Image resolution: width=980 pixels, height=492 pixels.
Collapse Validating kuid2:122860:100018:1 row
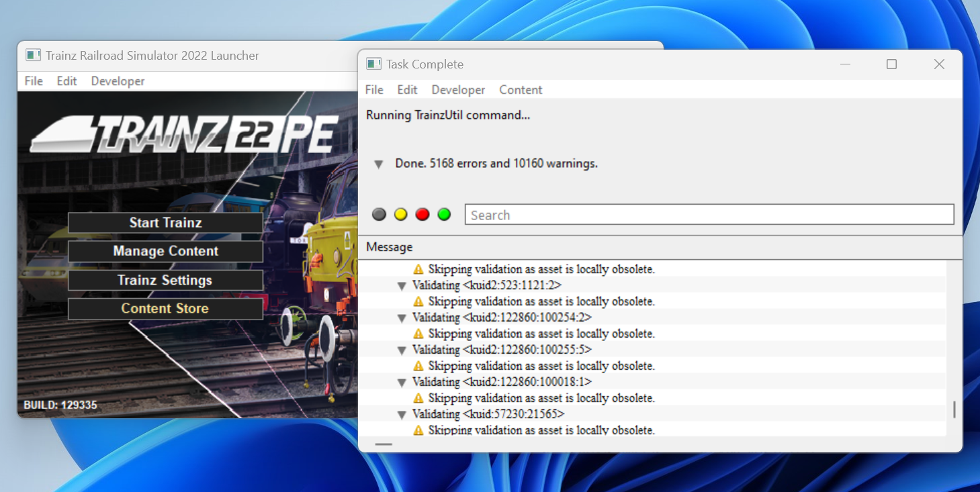(x=402, y=383)
